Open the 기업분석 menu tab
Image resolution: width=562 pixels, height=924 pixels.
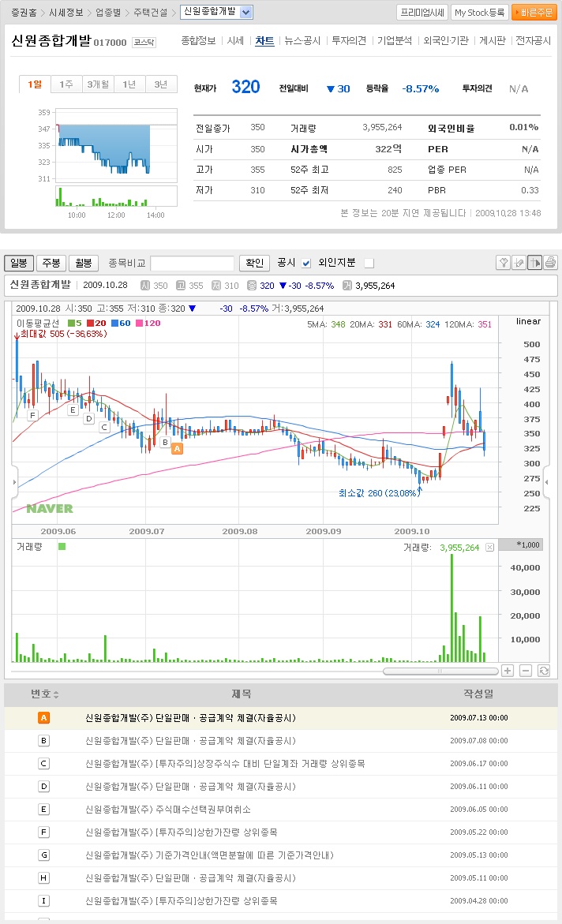pos(395,41)
